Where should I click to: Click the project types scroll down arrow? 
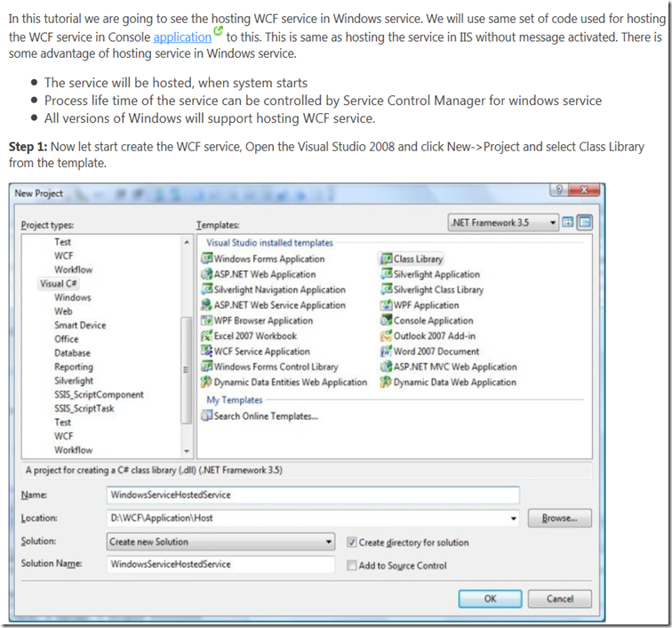pos(187,451)
